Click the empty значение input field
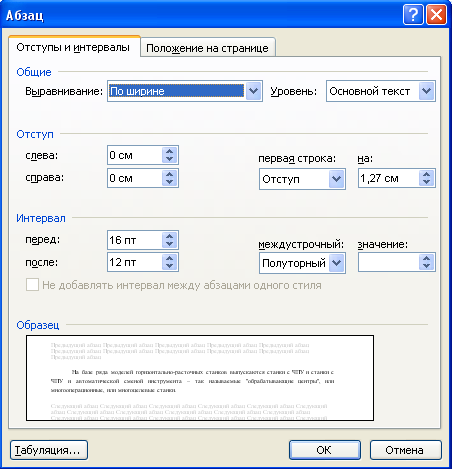Screen dimensions: 452x469 click(x=389, y=262)
